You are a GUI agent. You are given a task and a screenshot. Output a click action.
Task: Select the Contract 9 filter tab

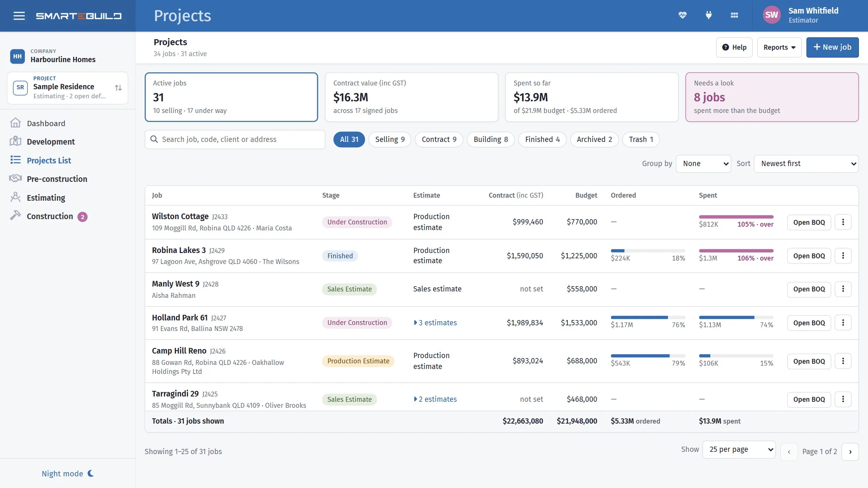point(439,139)
